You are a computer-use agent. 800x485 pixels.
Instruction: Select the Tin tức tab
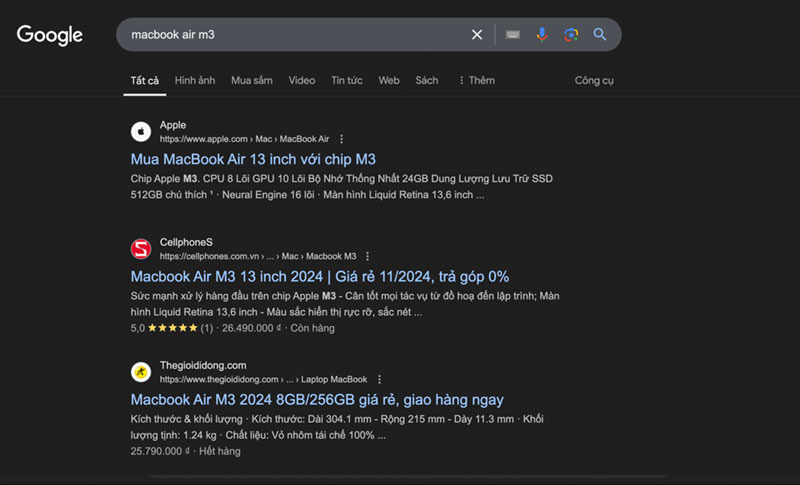(x=347, y=80)
